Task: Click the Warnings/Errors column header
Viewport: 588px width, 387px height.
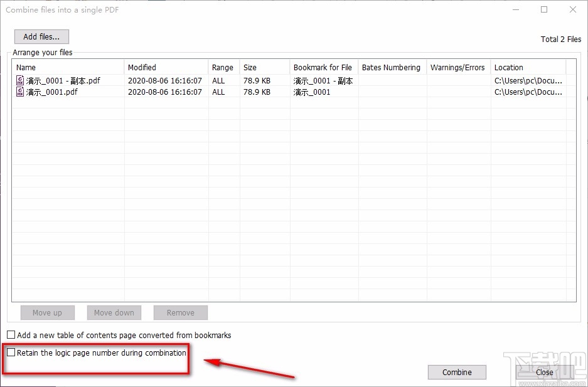Action: pos(458,67)
